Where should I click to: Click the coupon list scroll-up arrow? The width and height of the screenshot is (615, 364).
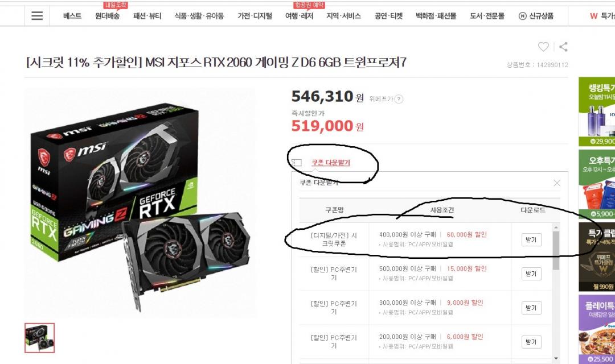pyautogui.click(x=556, y=227)
